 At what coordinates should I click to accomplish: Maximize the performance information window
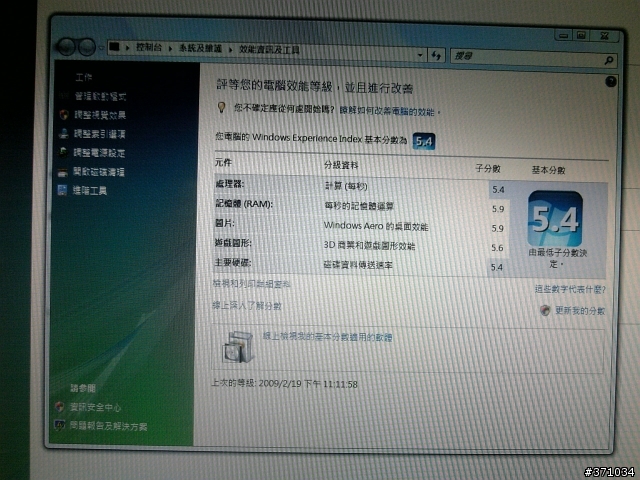point(581,36)
